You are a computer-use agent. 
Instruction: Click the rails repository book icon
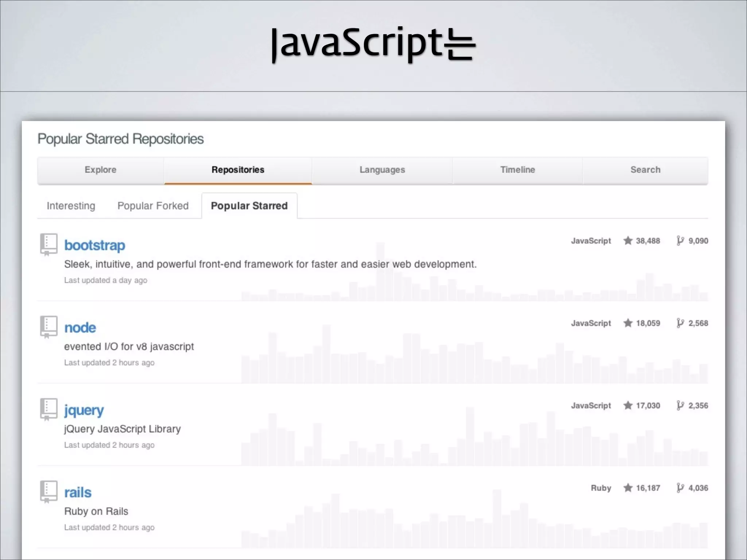(x=49, y=491)
